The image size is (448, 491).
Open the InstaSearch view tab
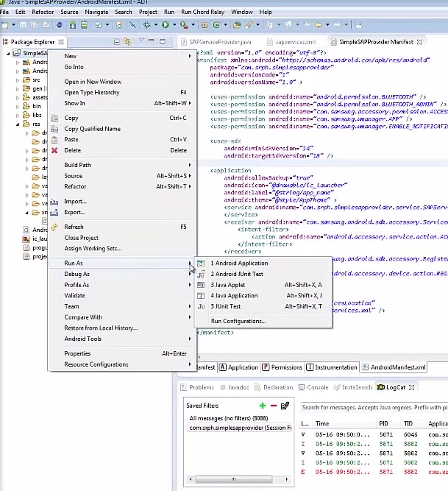pyautogui.click(x=353, y=388)
